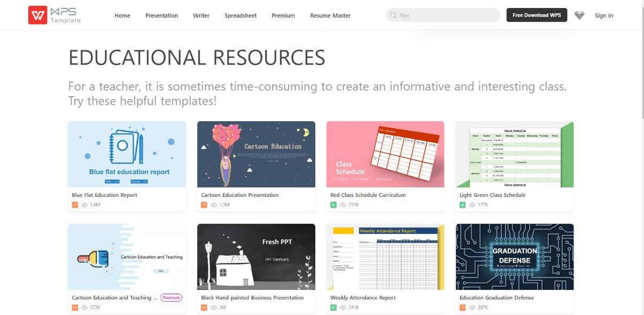Switch to the Spreadsheet section

tap(240, 15)
